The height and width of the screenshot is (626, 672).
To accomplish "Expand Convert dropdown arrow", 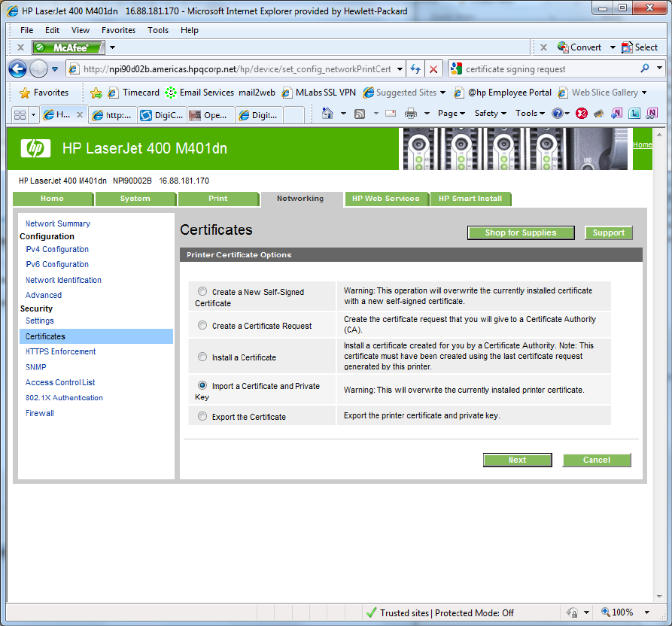I will pos(613,47).
